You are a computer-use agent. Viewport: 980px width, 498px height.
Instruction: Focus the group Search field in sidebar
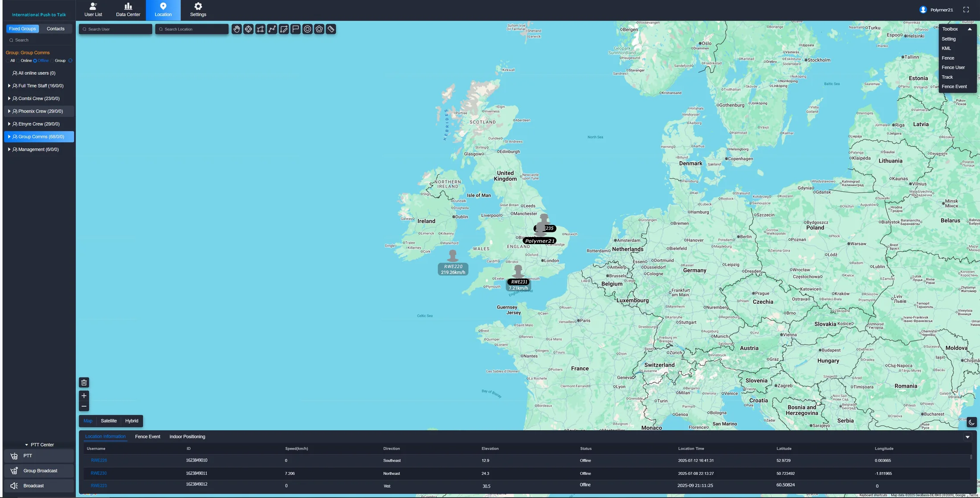tap(39, 40)
